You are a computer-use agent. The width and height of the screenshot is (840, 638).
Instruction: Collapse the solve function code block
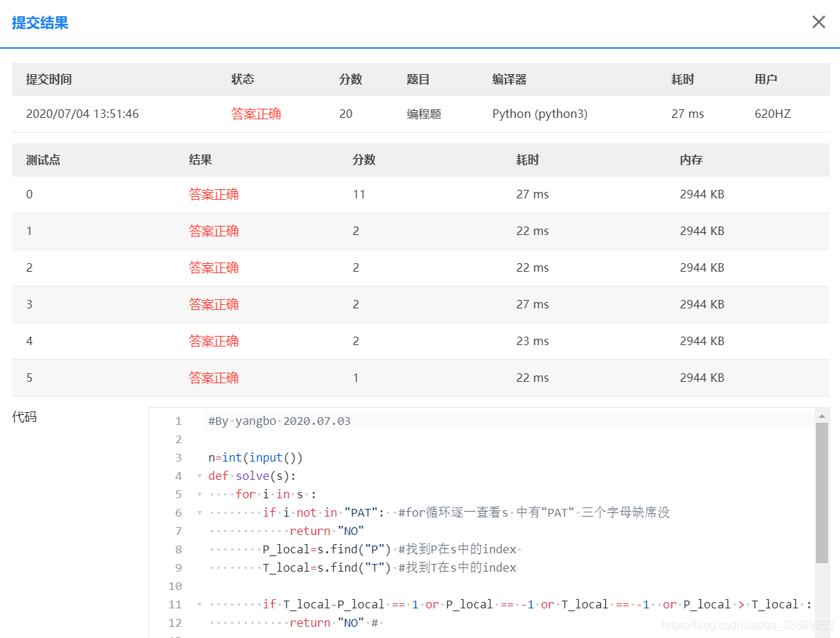tap(198, 476)
